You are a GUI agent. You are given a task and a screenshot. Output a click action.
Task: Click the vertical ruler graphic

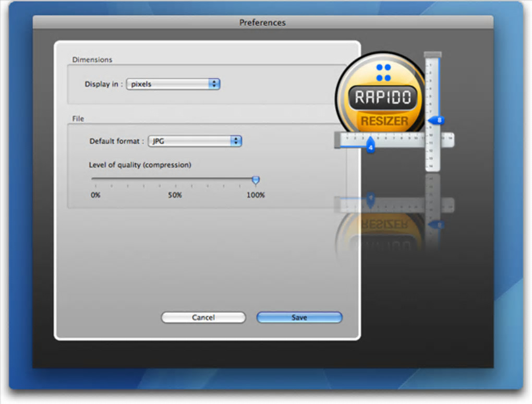pos(432,111)
